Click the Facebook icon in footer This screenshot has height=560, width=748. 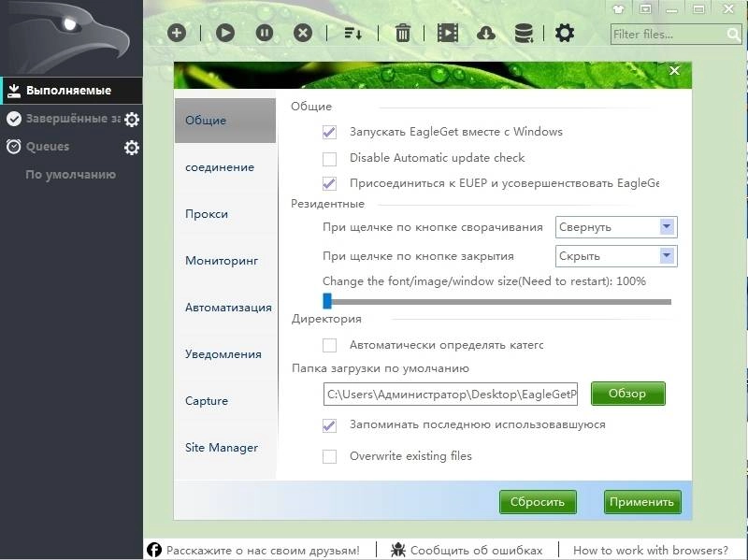(x=154, y=550)
